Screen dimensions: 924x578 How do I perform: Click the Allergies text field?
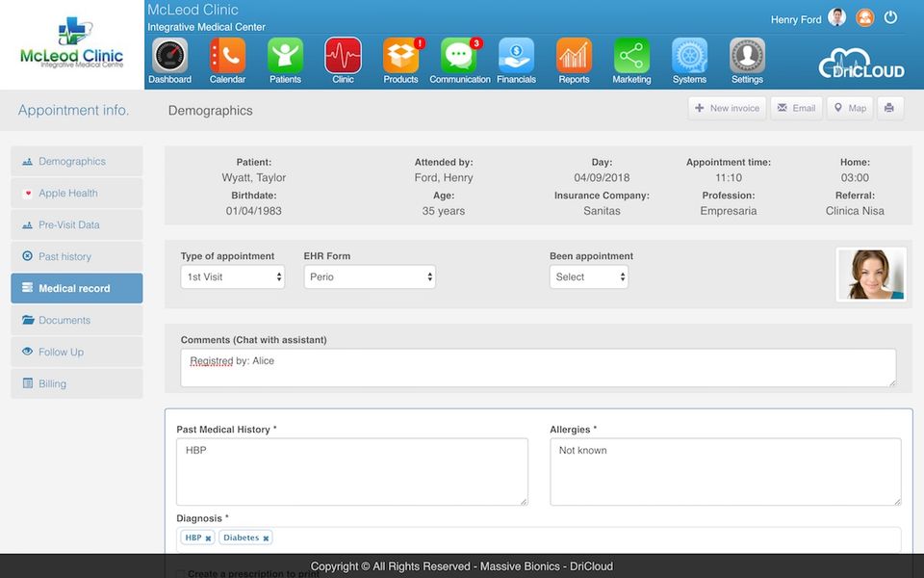pyautogui.click(x=726, y=472)
